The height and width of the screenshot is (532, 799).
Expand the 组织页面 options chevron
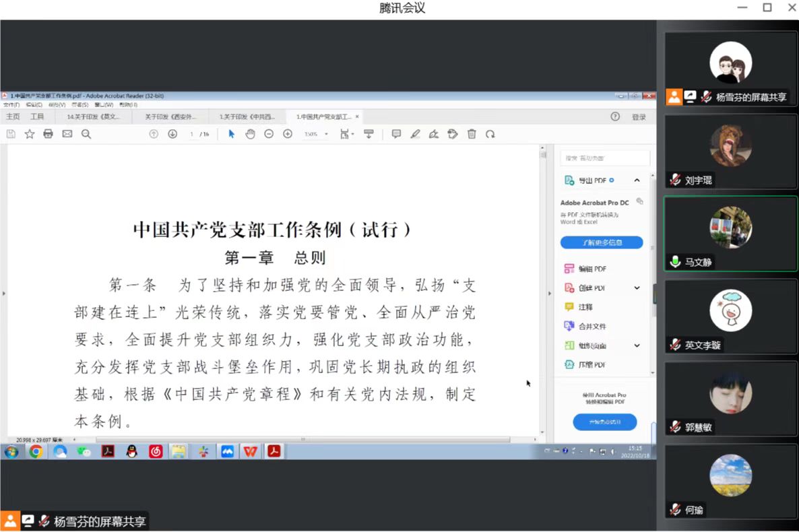tap(637, 345)
